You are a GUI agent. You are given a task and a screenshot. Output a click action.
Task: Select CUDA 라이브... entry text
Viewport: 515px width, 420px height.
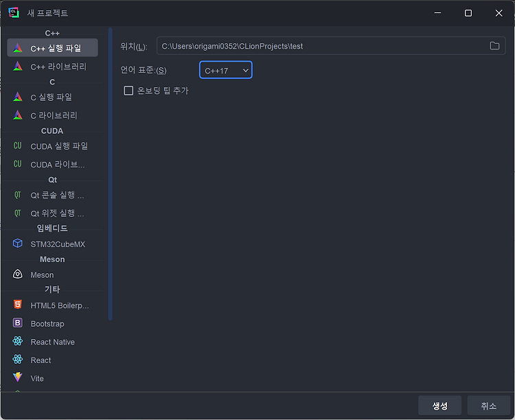coord(58,165)
